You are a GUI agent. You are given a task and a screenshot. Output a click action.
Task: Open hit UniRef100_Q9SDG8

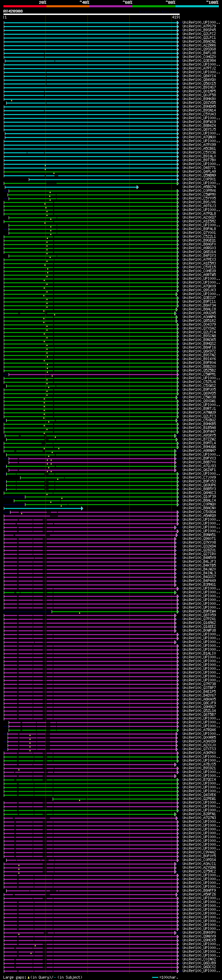[199, 49]
